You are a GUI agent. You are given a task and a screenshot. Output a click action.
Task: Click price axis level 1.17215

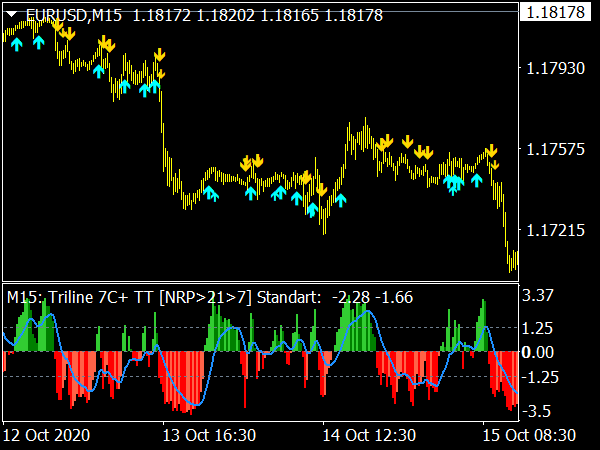[556, 230]
